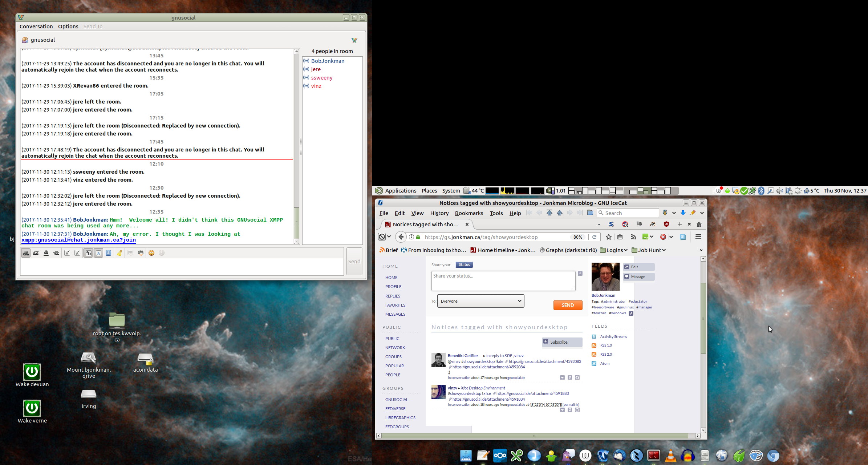
Task: Click the 'Share your status...' text area
Action: point(503,281)
